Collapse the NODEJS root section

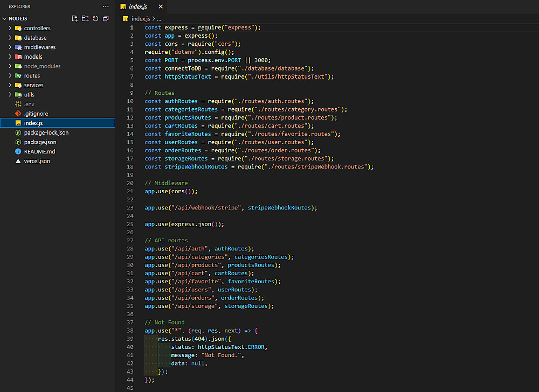[x=5, y=18]
